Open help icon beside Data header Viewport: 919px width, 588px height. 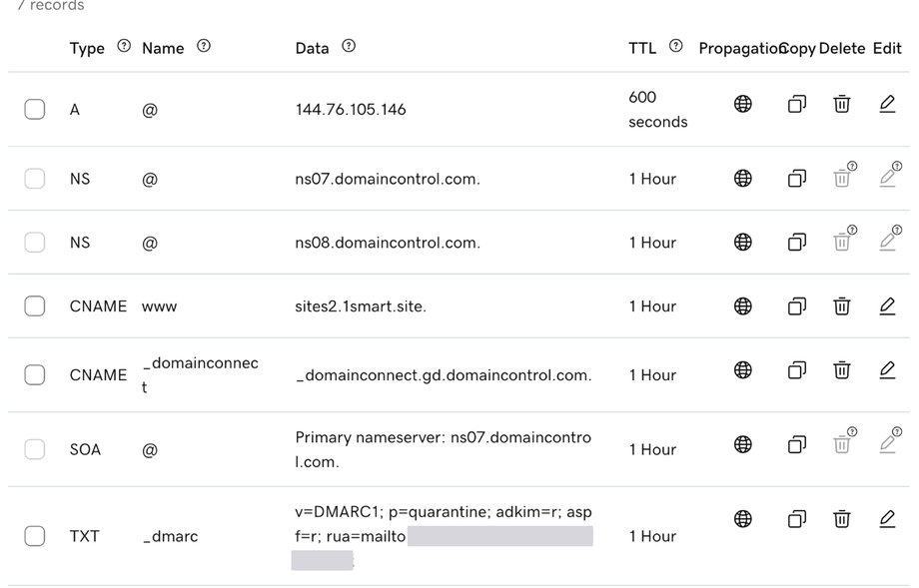tap(349, 46)
